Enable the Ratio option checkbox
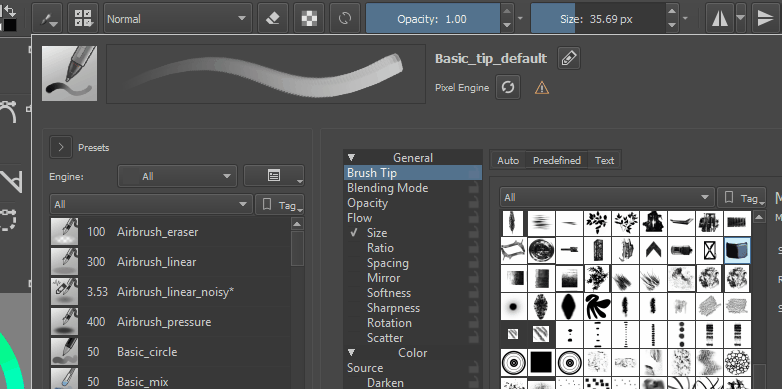782x389 pixels. 354,247
